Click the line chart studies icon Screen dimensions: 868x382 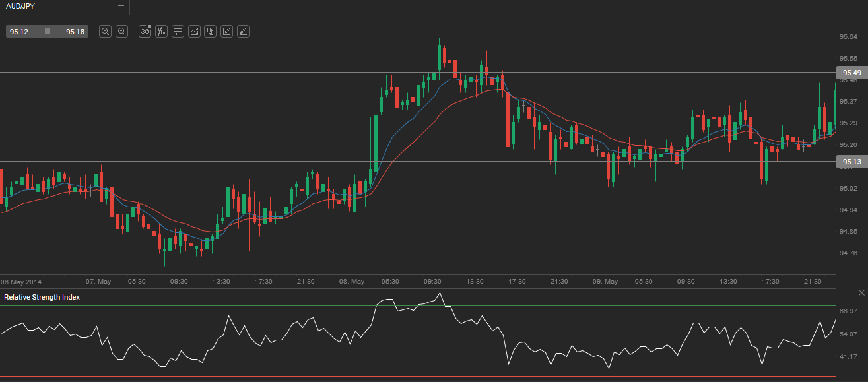194,31
